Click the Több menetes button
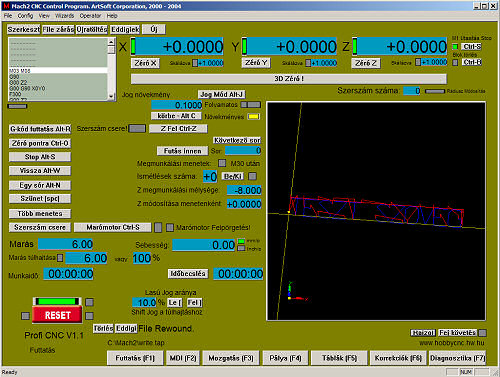The height and width of the screenshot is (377, 500). click(x=40, y=213)
